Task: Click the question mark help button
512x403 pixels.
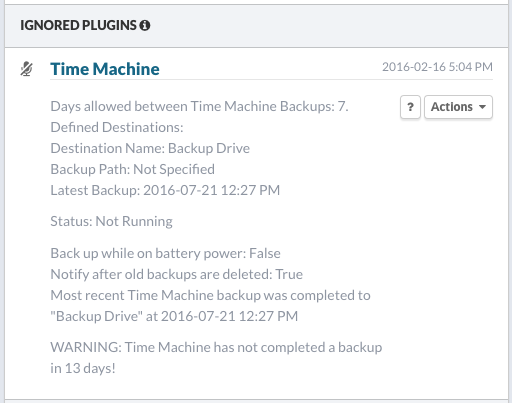Action: point(410,107)
